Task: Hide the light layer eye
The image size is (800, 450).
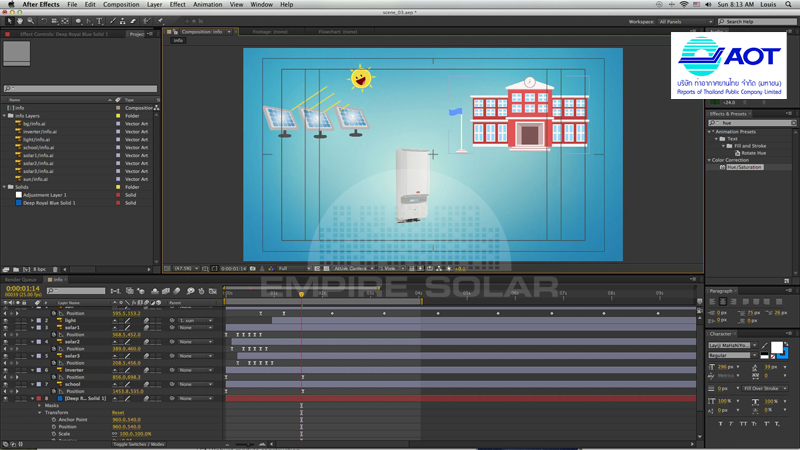Action: point(6,320)
